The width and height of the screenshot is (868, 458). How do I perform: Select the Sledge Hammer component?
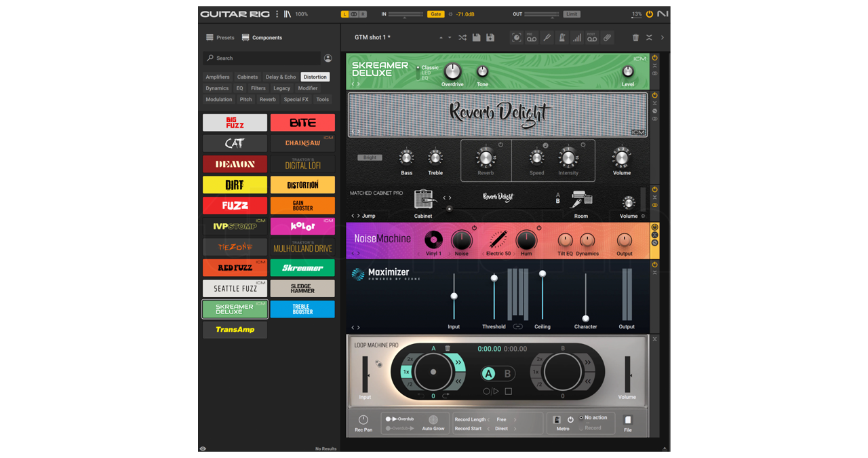coord(302,288)
